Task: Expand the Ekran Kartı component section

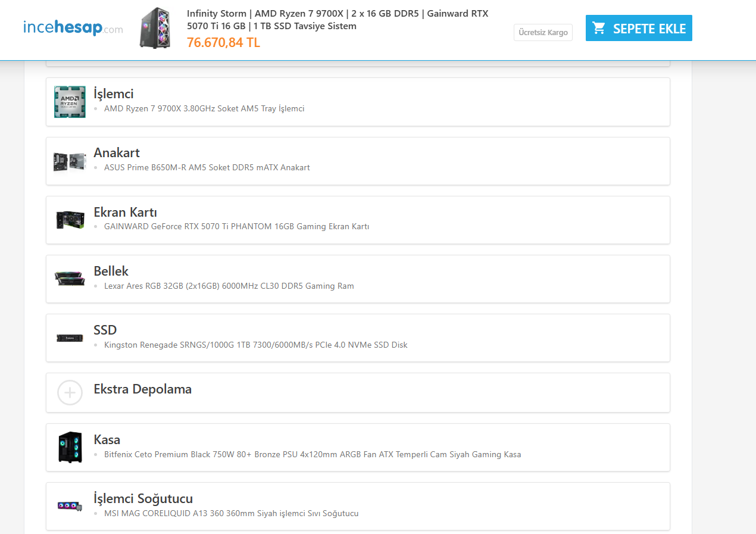Action: (125, 212)
